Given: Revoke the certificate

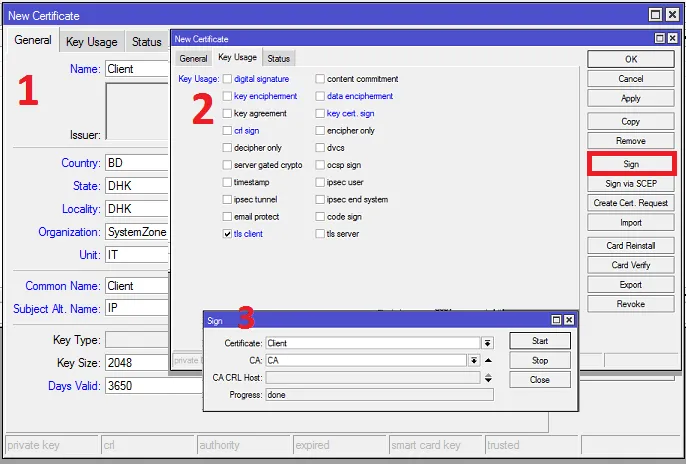Looking at the screenshot, I should coord(630,304).
